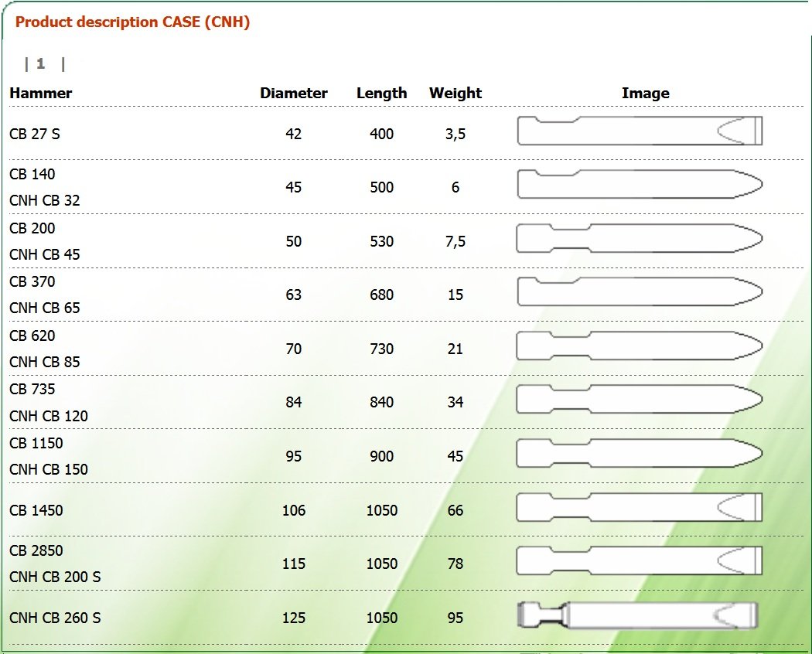This screenshot has height=654, width=812.
Task: Click the CB 1150 chisel image
Action: (x=640, y=453)
